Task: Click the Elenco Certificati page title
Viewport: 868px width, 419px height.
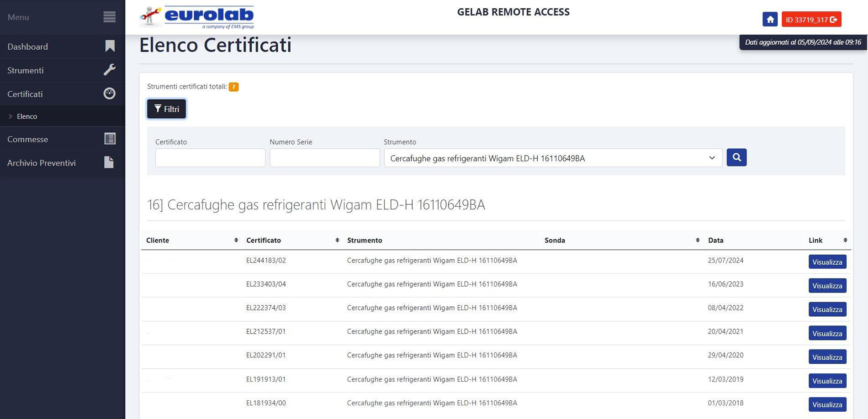Action: pyautogui.click(x=215, y=45)
